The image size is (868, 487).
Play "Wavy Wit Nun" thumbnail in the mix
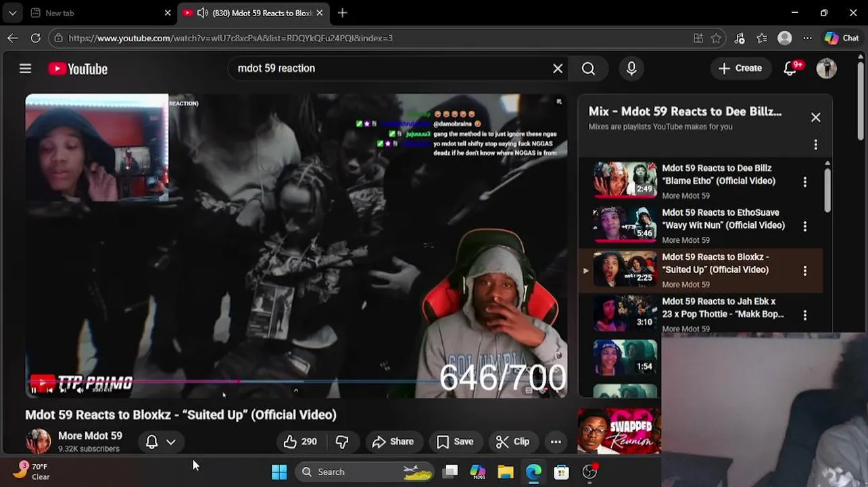pyautogui.click(x=625, y=225)
